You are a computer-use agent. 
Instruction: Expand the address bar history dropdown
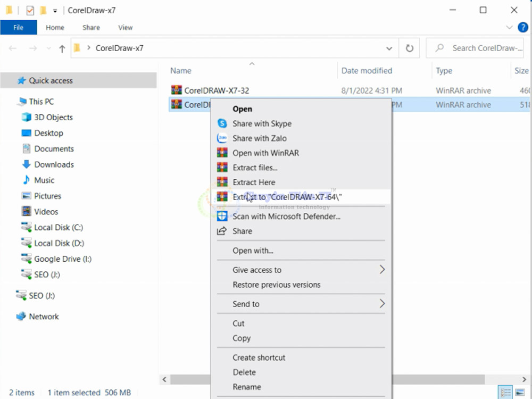point(389,48)
